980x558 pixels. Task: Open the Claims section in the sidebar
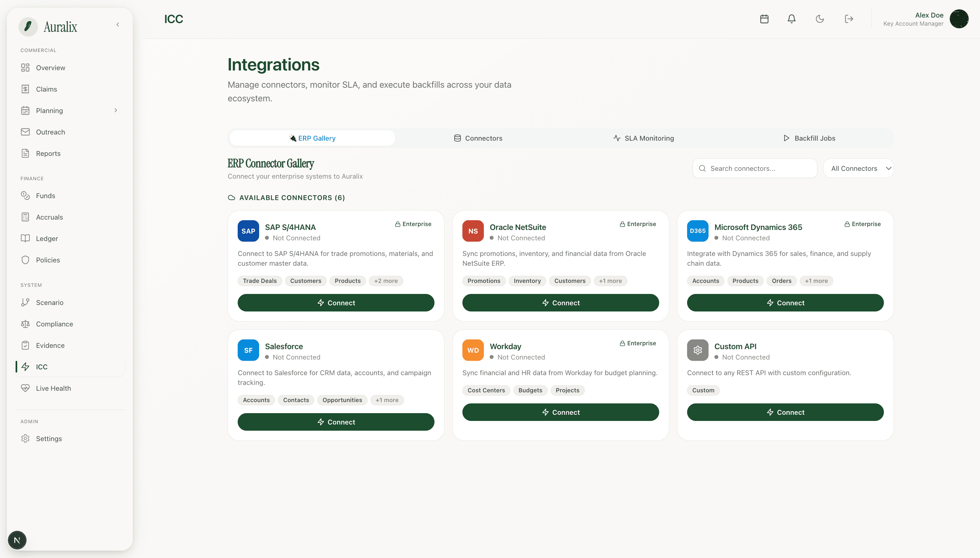[x=46, y=89]
